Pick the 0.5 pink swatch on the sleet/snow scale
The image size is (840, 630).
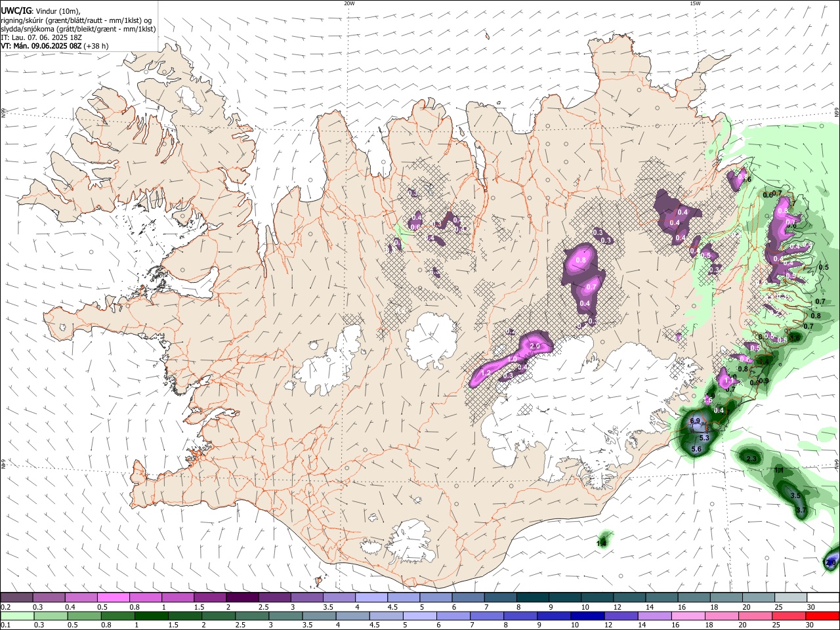pyautogui.click(x=113, y=597)
